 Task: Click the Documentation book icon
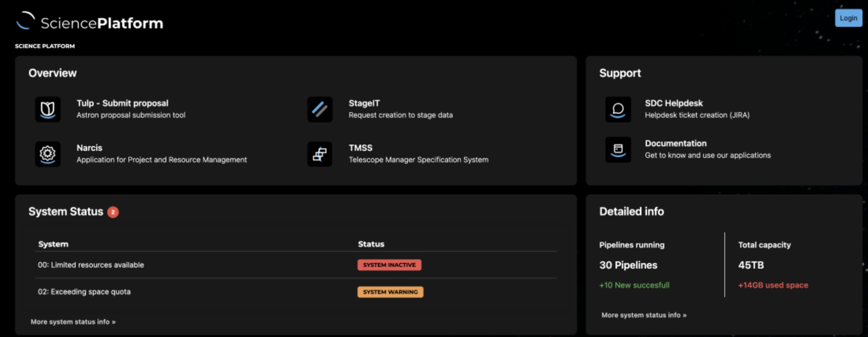(x=618, y=149)
